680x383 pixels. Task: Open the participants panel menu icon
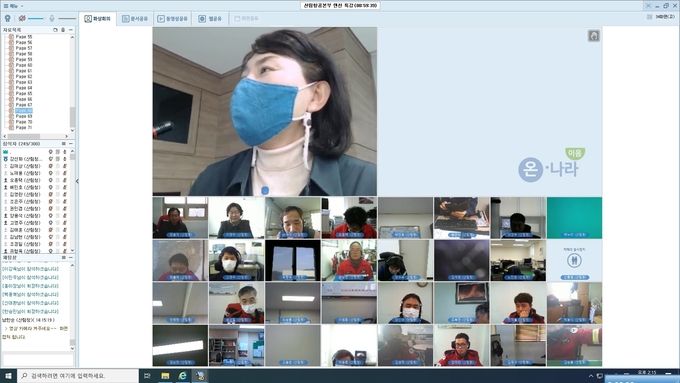64,144
